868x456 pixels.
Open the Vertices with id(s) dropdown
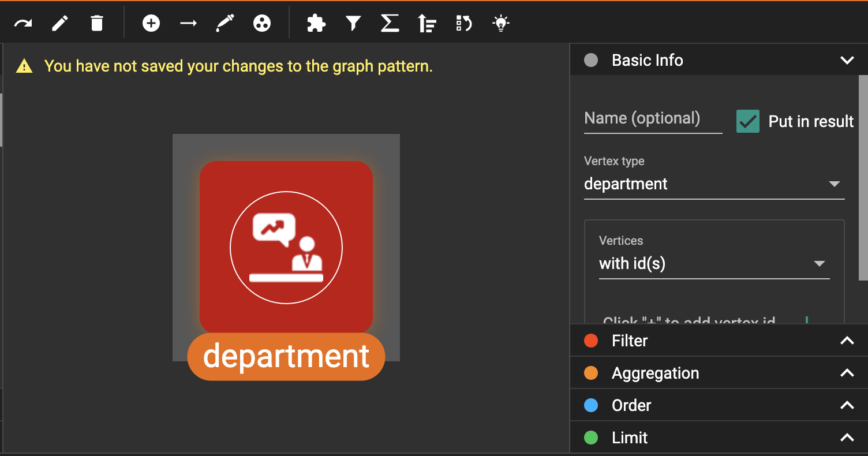[x=714, y=264]
